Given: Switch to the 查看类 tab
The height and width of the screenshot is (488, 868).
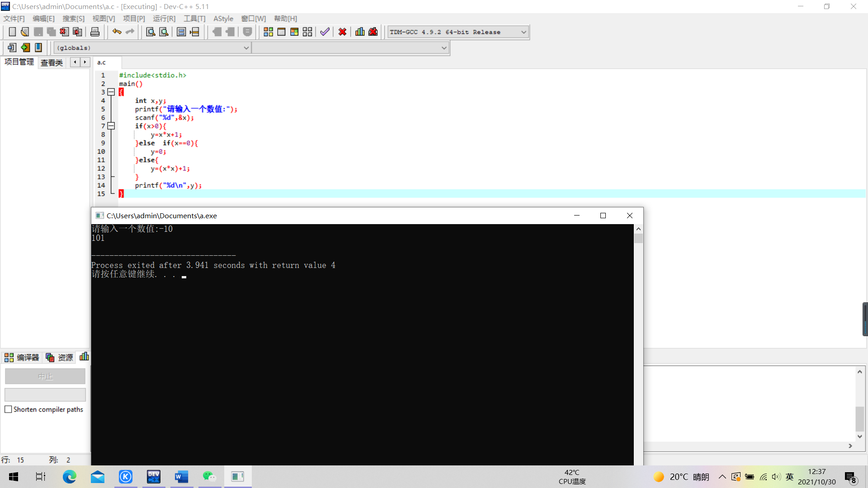Looking at the screenshot, I should [52, 62].
